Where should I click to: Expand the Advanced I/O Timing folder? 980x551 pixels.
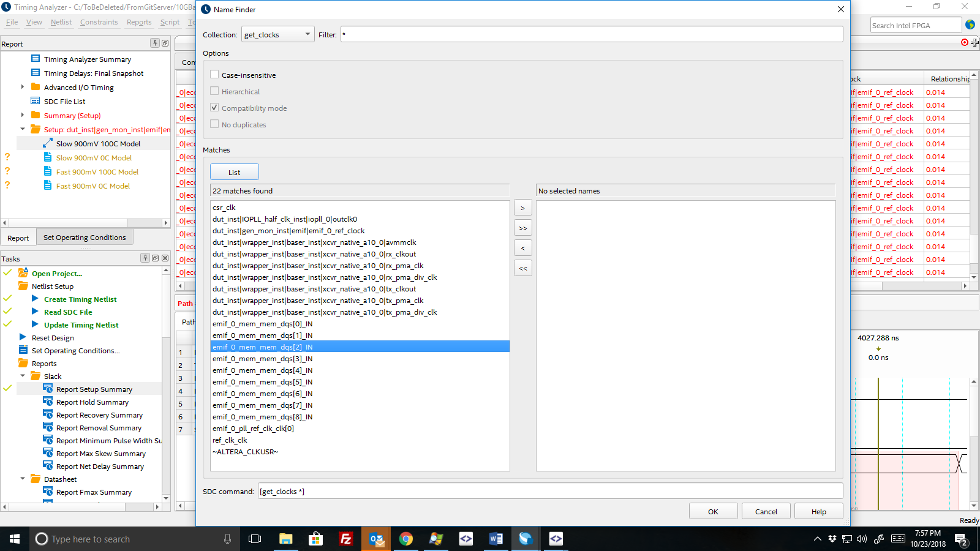(x=23, y=87)
